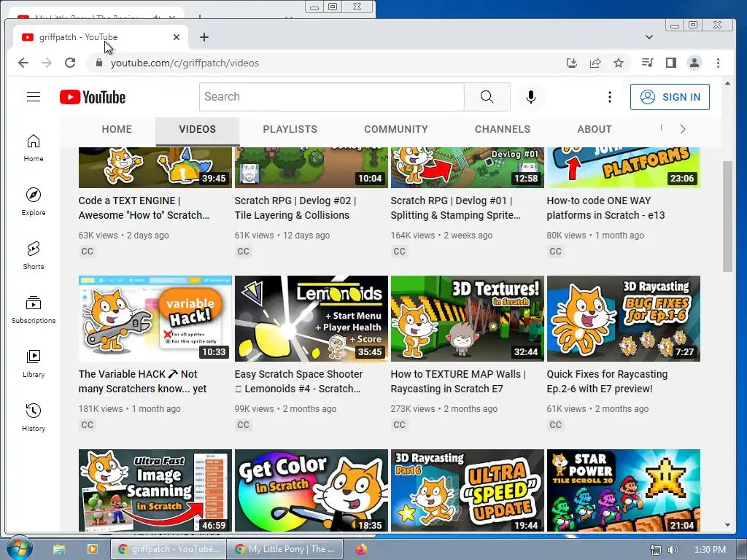Open Shorts in the sidebar
The image size is (747, 560).
click(34, 256)
